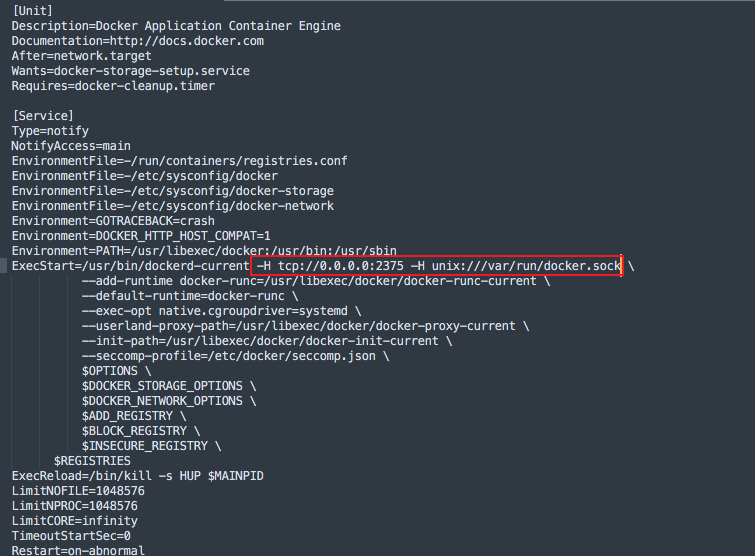
Task: Click the $INSECURE_REGISTRY line
Action: 152,446
